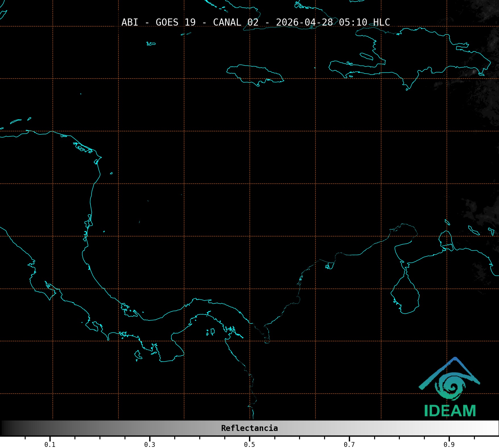The width and height of the screenshot is (499, 448).
Task: Click the IDEAM text under the logo
Action: [450, 411]
